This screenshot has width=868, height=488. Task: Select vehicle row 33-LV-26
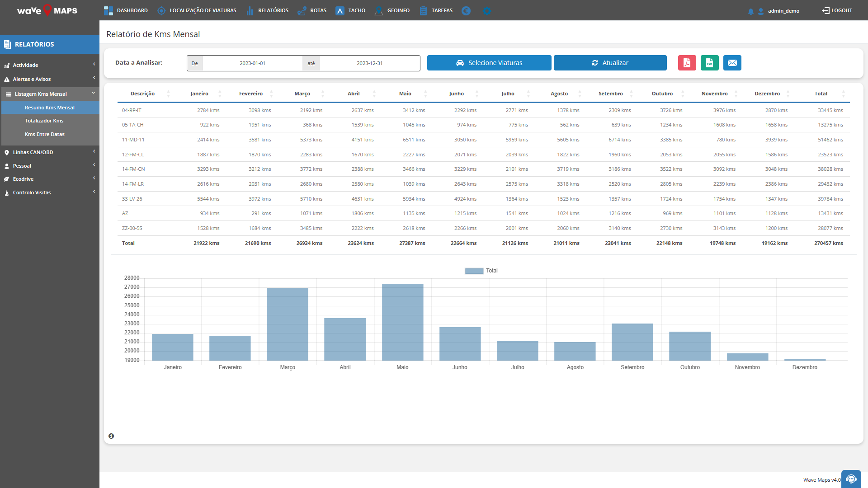(483, 199)
